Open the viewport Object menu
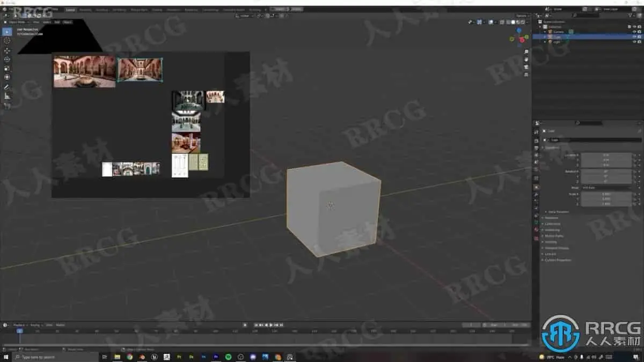Screen dimensions: 644x362 pyautogui.click(x=68, y=22)
